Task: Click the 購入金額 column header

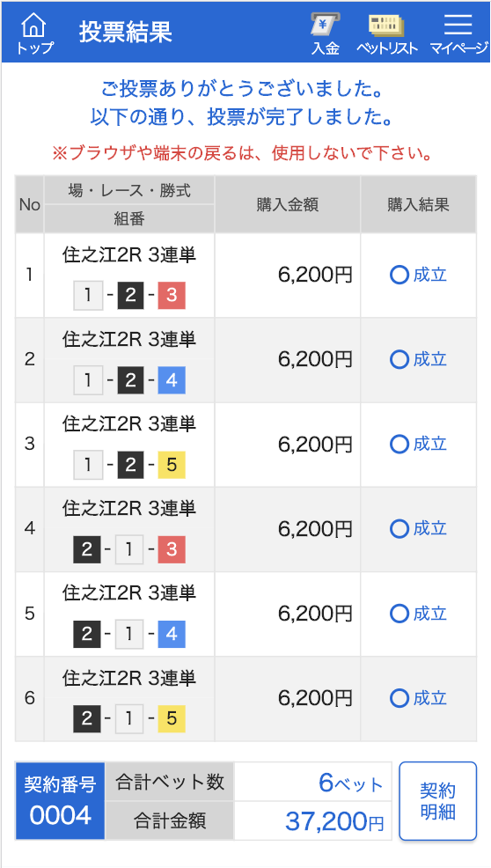Action: pos(287,205)
